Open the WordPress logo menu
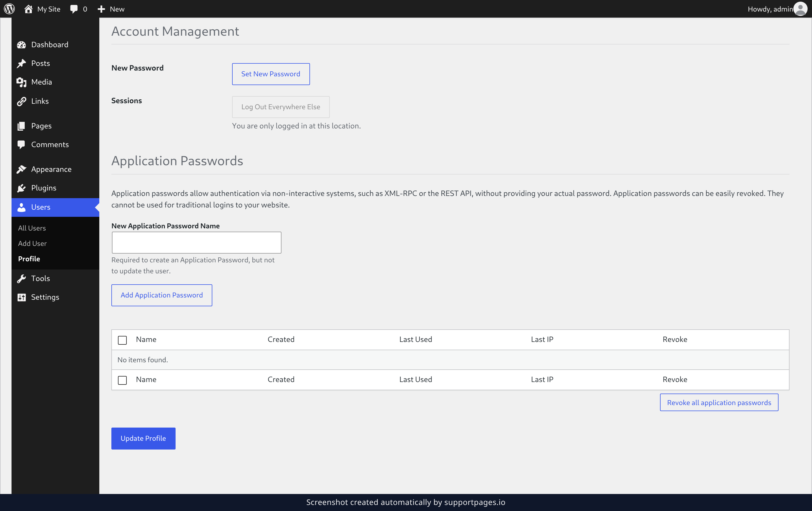This screenshot has height=511, width=812. [9, 9]
